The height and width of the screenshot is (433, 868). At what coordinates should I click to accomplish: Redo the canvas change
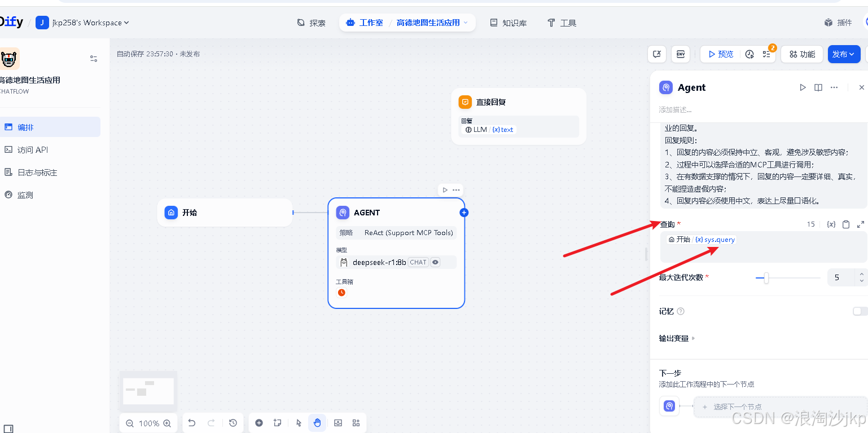pos(212,423)
